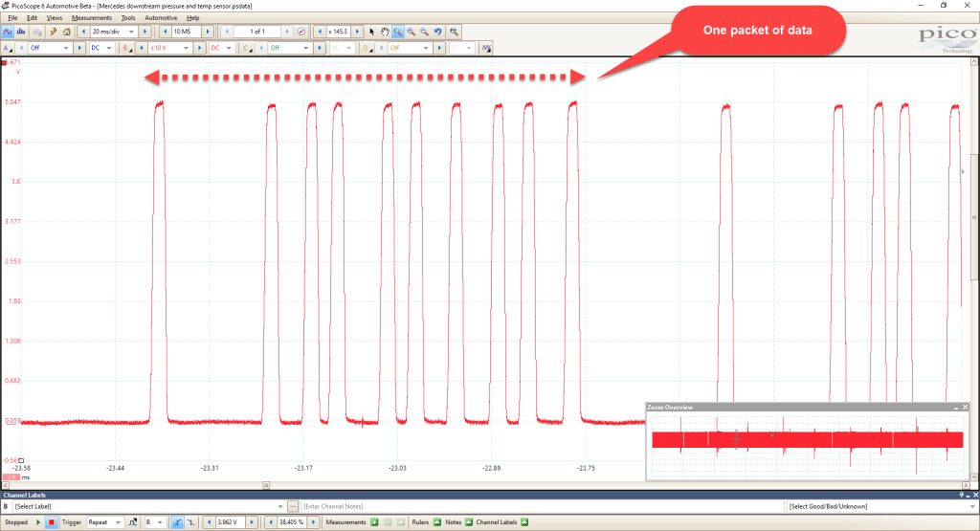Stop capture with red square button
980x531 pixels.
52,522
